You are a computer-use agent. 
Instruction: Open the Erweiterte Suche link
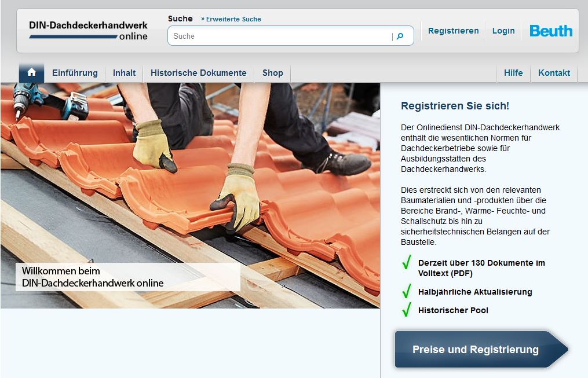click(231, 19)
